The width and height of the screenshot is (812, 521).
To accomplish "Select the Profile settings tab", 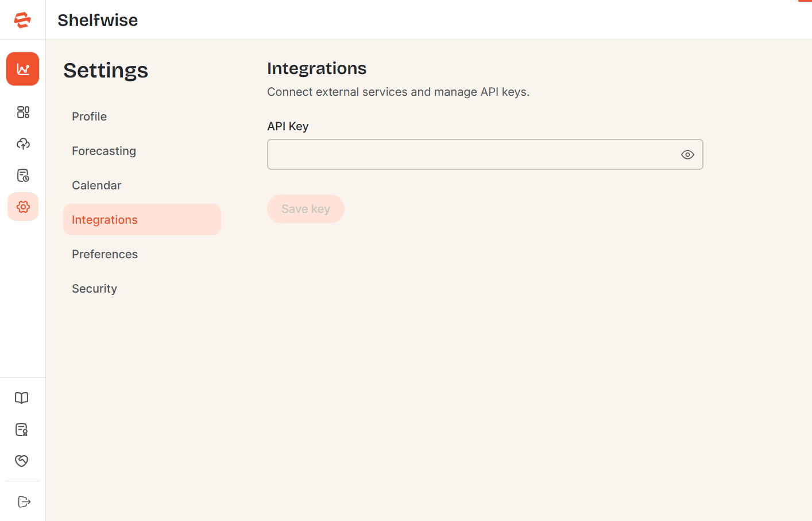I will coord(142,116).
